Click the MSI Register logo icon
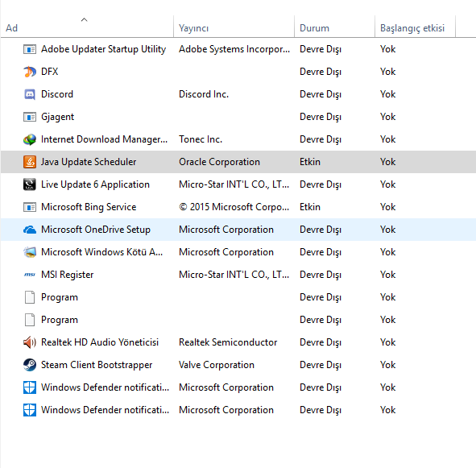Viewport: 476px width, 468px height. click(x=30, y=275)
